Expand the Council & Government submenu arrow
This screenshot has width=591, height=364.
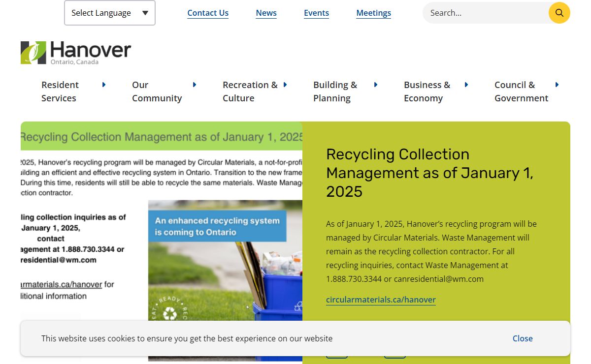point(557,85)
